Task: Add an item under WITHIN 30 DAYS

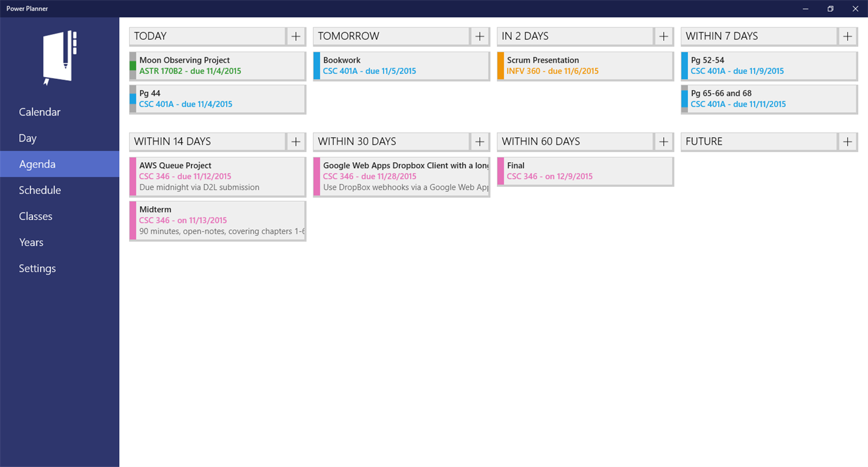Action: [x=480, y=141]
